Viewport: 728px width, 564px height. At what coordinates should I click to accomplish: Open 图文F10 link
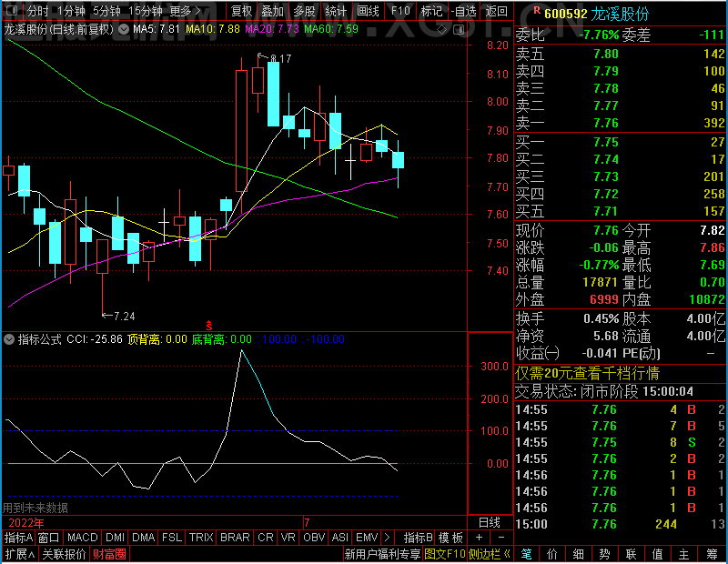point(445,554)
